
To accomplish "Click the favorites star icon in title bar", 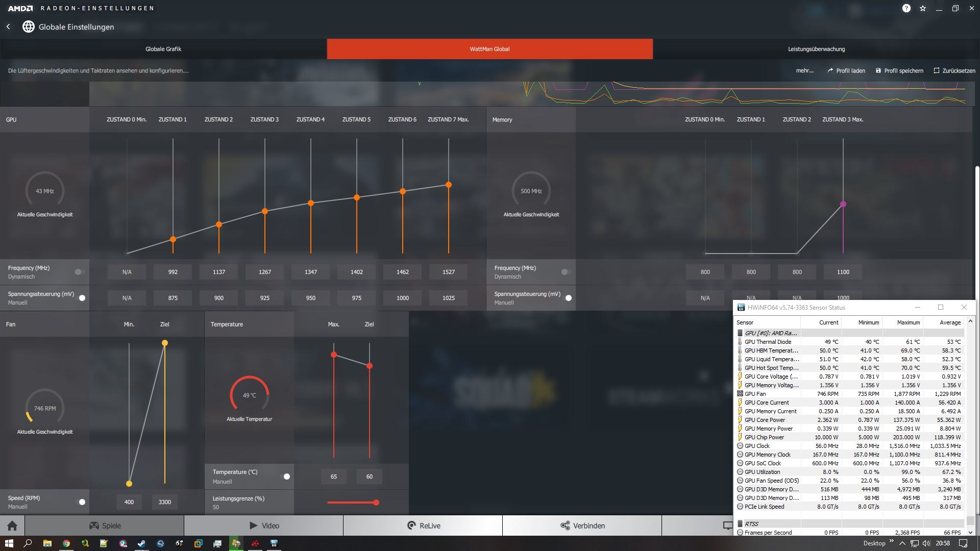I will (922, 8).
